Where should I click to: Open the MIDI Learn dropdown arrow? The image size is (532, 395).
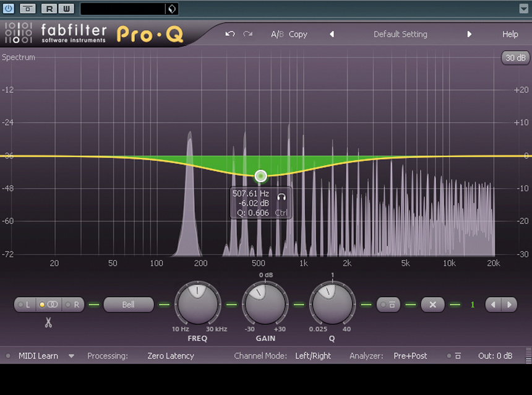pyautogui.click(x=71, y=356)
